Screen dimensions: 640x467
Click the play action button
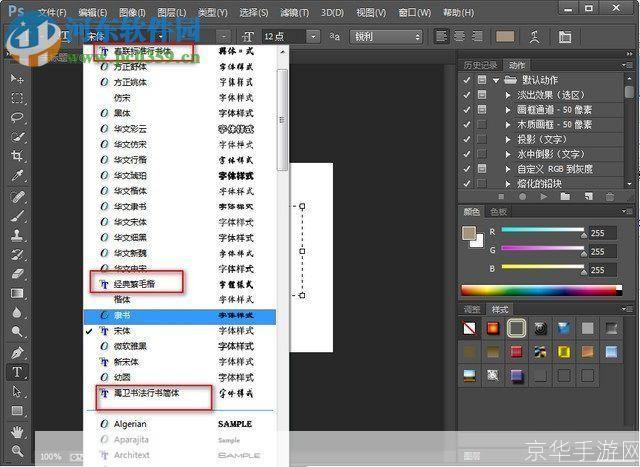tap(543, 197)
